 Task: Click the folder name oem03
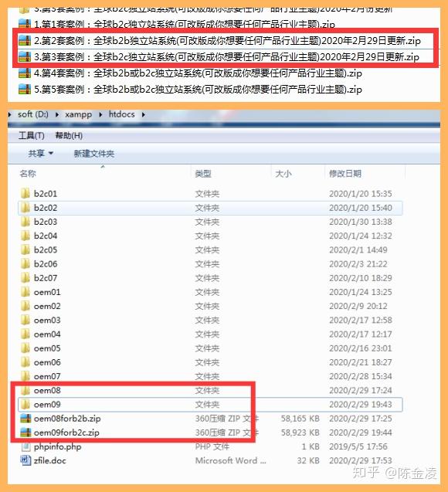(47, 320)
